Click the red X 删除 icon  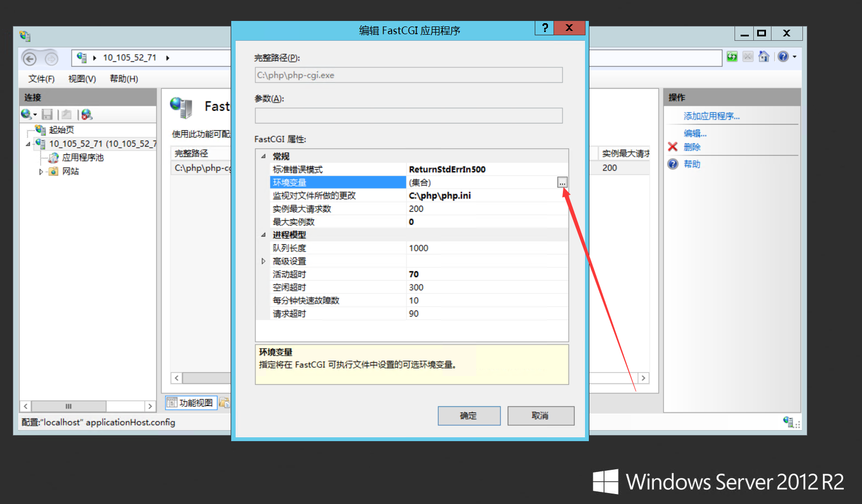tap(673, 147)
